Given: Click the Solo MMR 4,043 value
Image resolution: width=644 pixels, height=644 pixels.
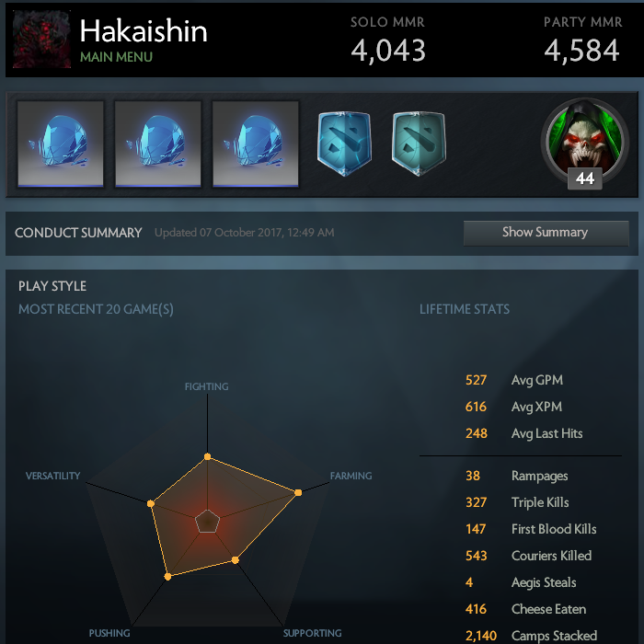Looking at the screenshot, I should (x=388, y=51).
